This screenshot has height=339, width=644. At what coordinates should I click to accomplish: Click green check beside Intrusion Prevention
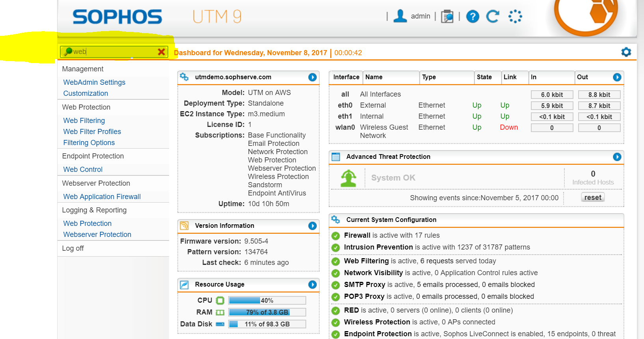coord(336,248)
